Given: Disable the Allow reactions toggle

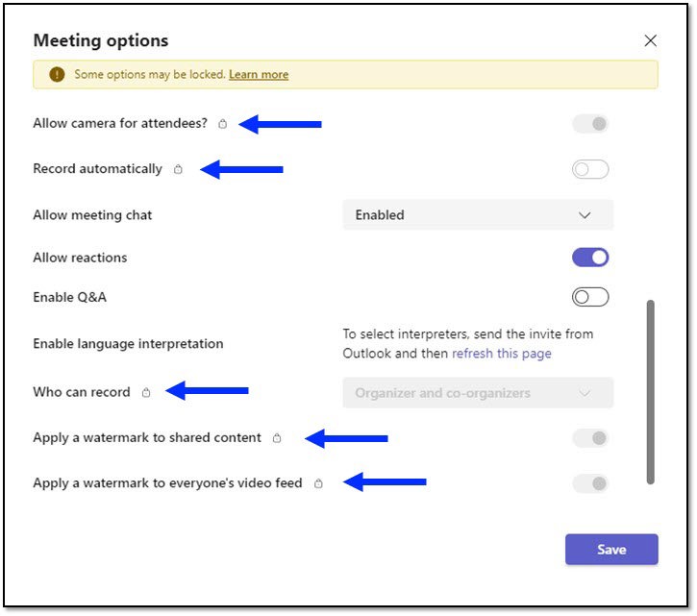Looking at the screenshot, I should click(x=590, y=258).
